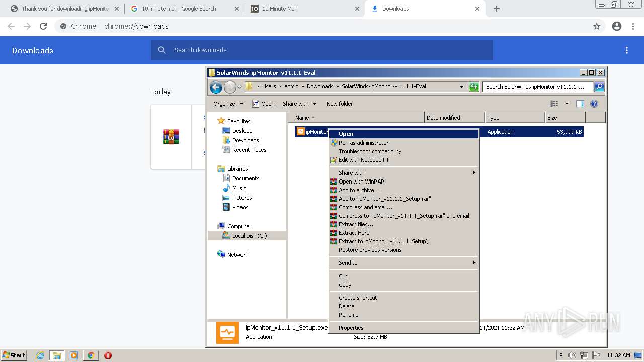This screenshot has width=644, height=362.
Task: Expand the address bar history dropdown
Action: [461, 87]
